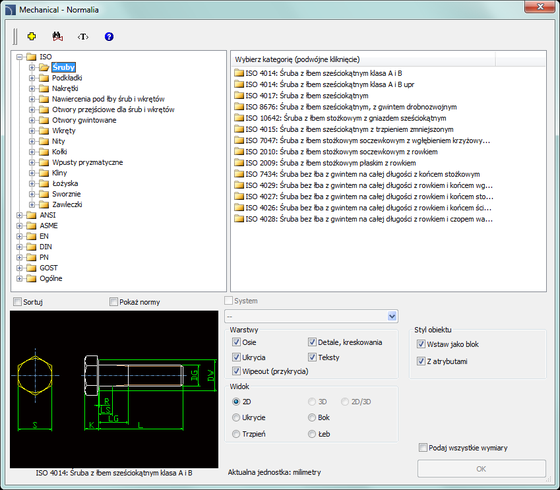
Task: Select the ISO 4028 list entry
Action: (x=369, y=219)
